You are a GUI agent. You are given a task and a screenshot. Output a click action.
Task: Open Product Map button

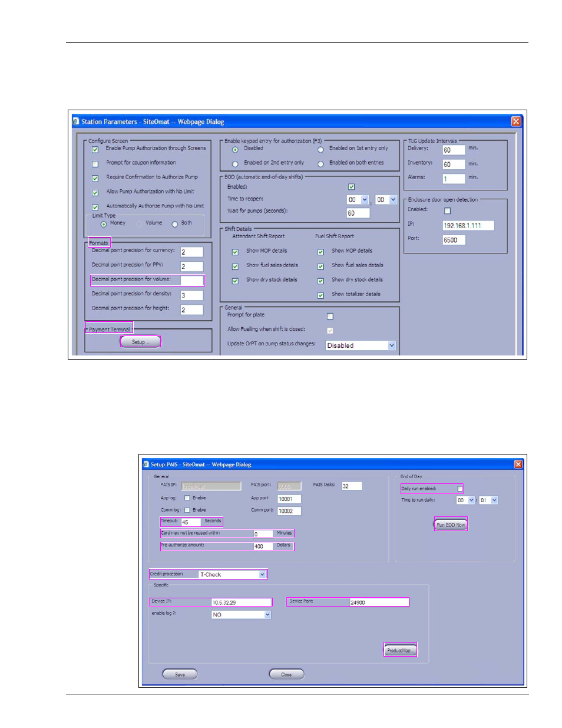pos(401,650)
